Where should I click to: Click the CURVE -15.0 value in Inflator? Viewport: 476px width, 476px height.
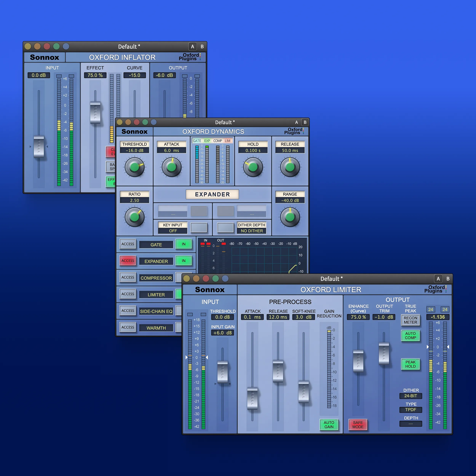(135, 75)
